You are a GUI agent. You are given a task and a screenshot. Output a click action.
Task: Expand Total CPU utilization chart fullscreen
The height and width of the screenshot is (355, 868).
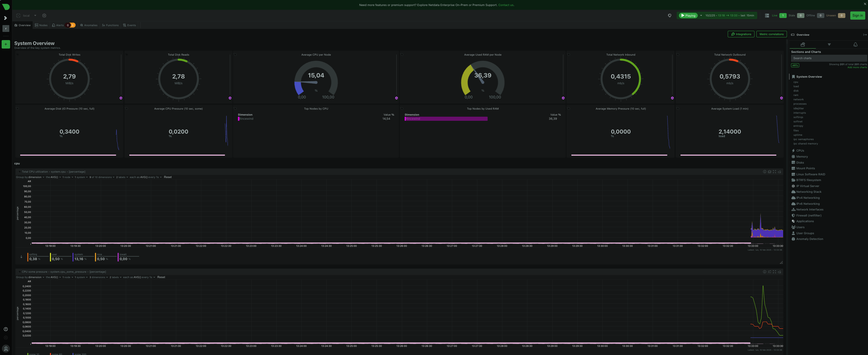[x=774, y=172]
